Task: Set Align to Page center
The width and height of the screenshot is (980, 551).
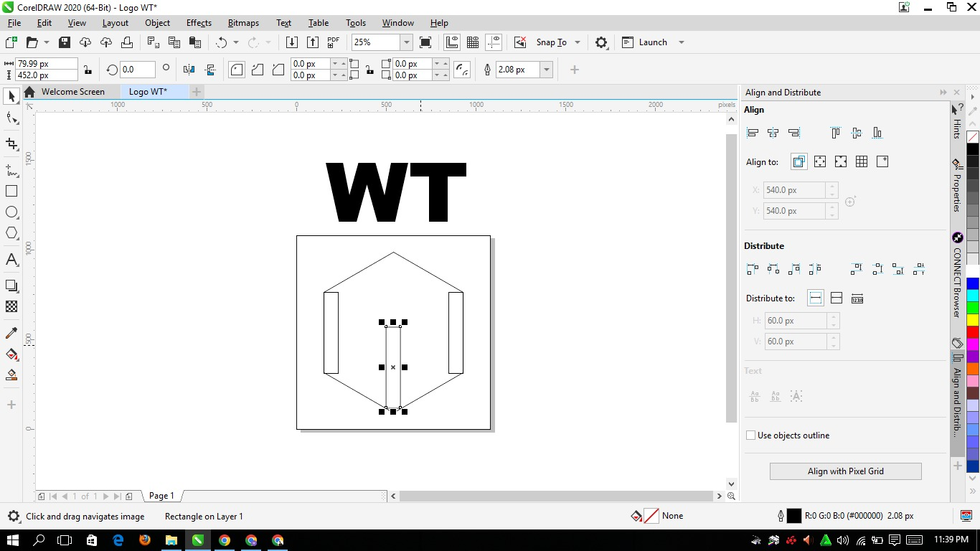Action: 841,162
